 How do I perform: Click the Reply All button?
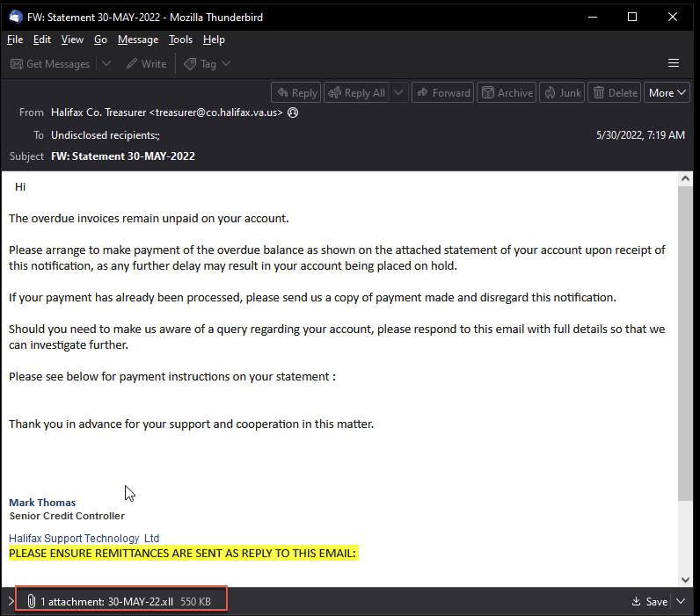coord(356,93)
